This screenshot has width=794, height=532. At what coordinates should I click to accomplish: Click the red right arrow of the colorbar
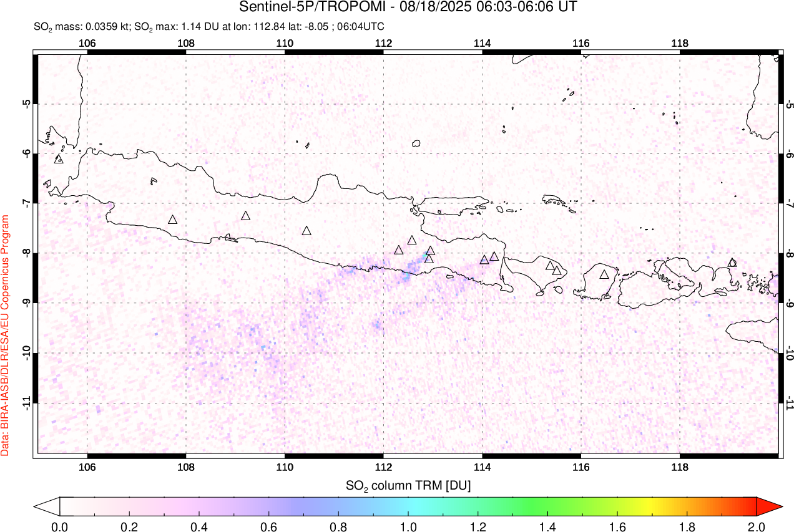[769, 506]
